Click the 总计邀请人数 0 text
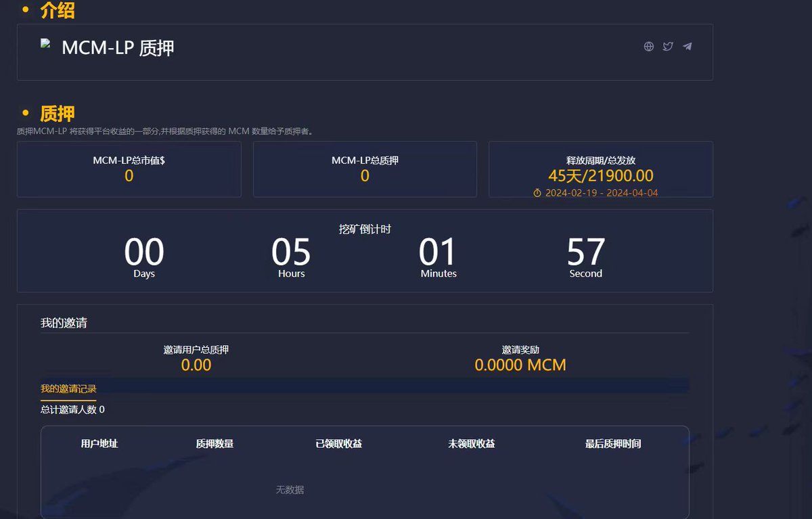The height and width of the screenshot is (519, 812). coord(72,409)
